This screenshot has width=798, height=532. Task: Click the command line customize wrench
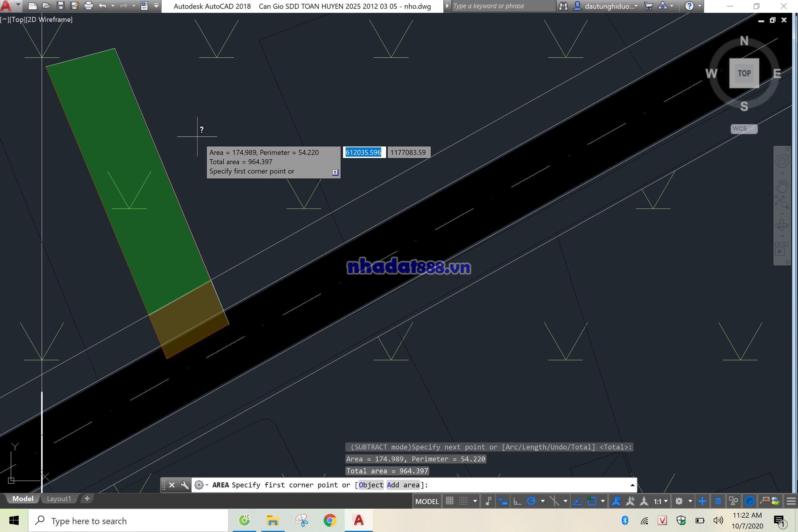(x=185, y=485)
